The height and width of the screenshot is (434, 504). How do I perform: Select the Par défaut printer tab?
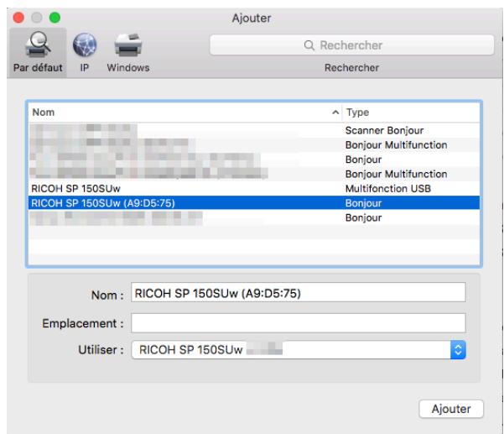click(x=37, y=52)
